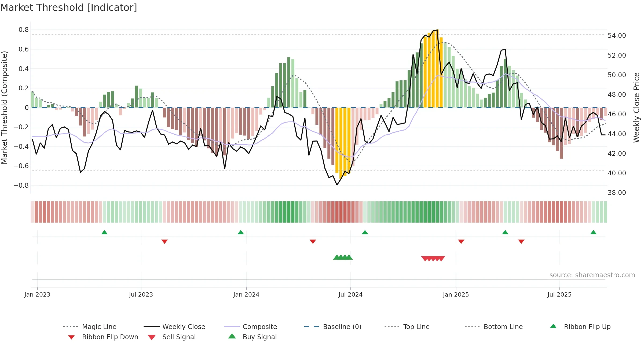644x362 pixels.
Task: Click the ribbon flip down marker after Jul 2023
Action: 164,242
